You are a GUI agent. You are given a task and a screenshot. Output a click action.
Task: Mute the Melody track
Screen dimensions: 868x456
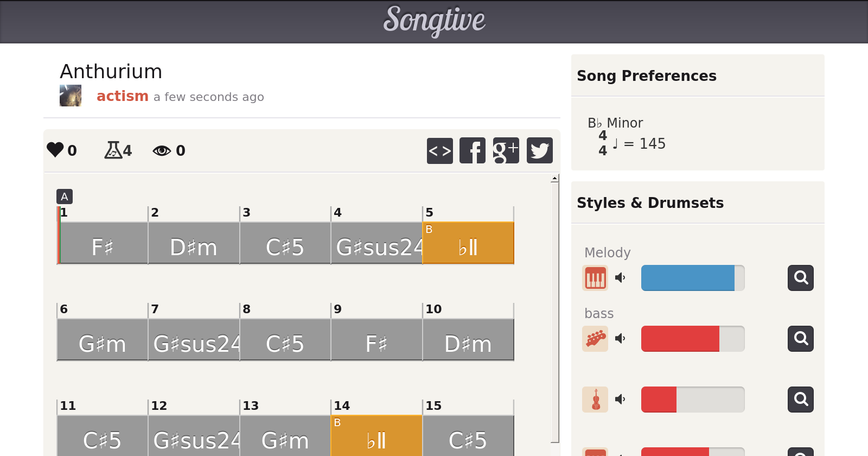(x=620, y=278)
